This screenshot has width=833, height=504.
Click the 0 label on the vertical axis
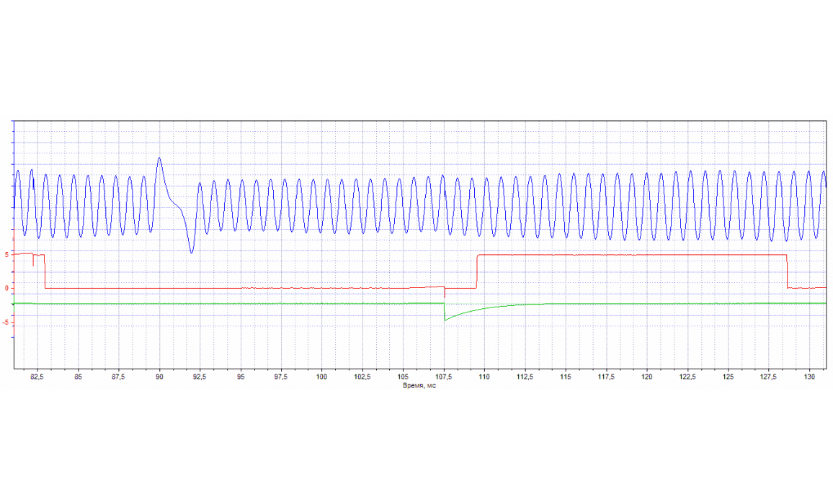tap(6, 289)
